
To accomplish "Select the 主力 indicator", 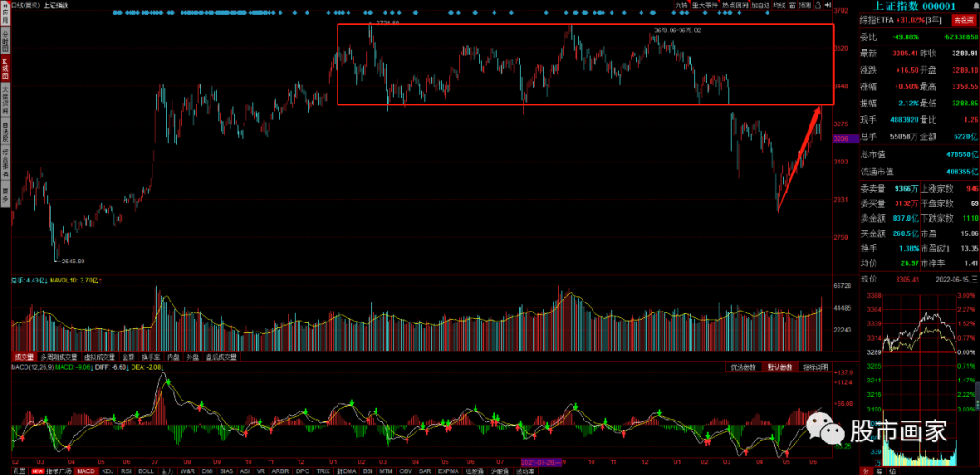I will point(167,470).
